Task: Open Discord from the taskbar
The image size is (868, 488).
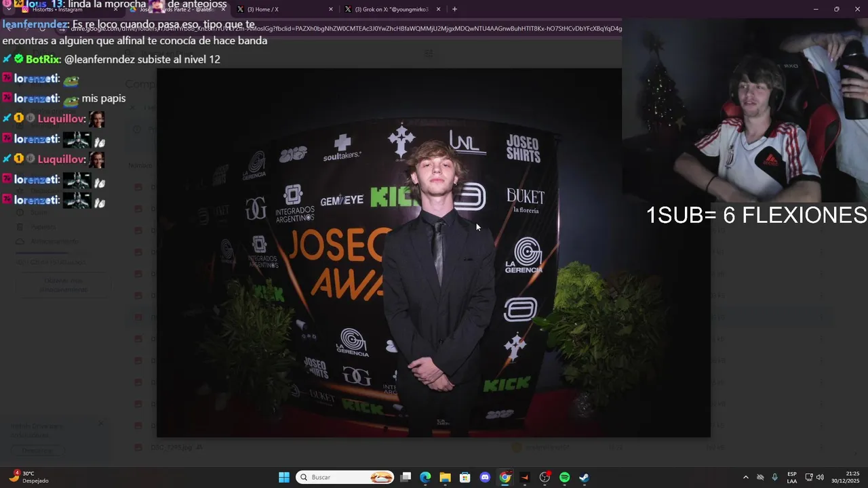Action: (485, 477)
